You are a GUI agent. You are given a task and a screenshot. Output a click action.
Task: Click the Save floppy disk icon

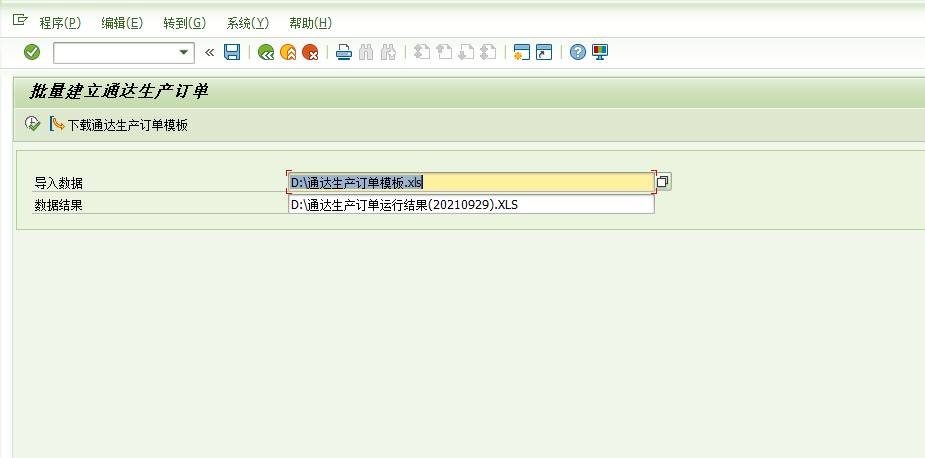(232, 53)
